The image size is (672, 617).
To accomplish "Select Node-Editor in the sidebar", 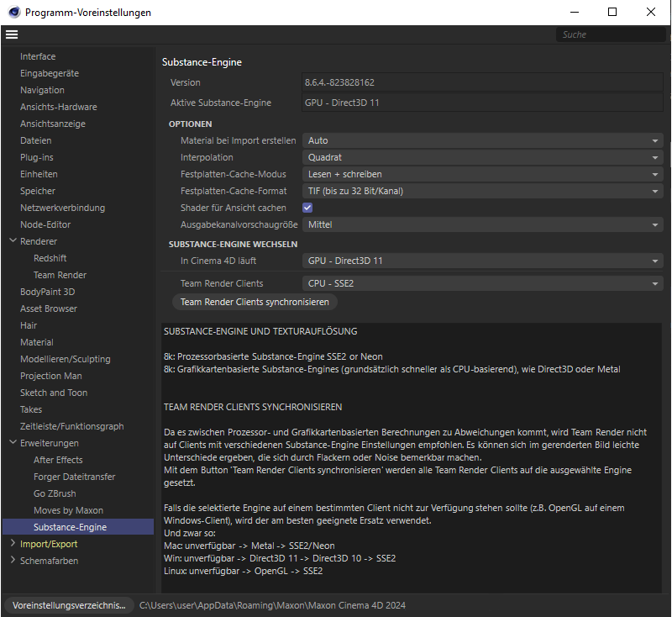I will (x=45, y=224).
